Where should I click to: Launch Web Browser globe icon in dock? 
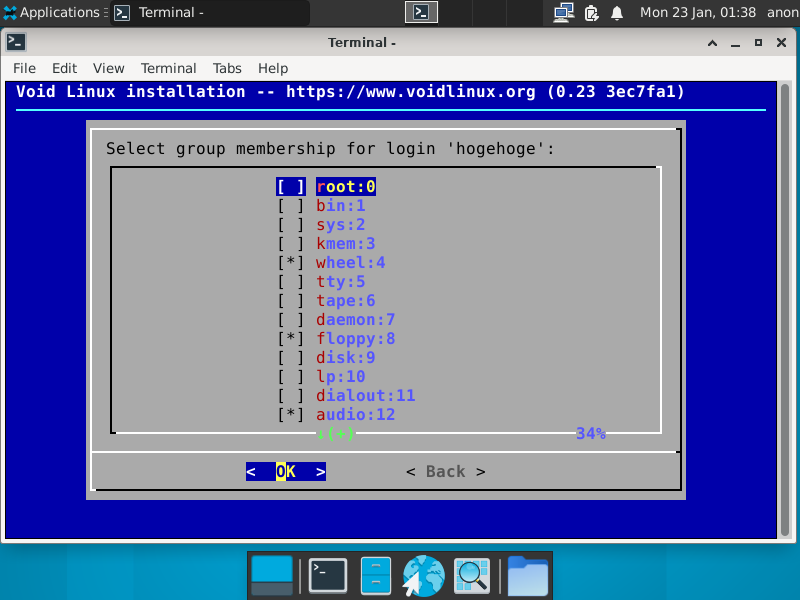[423, 576]
